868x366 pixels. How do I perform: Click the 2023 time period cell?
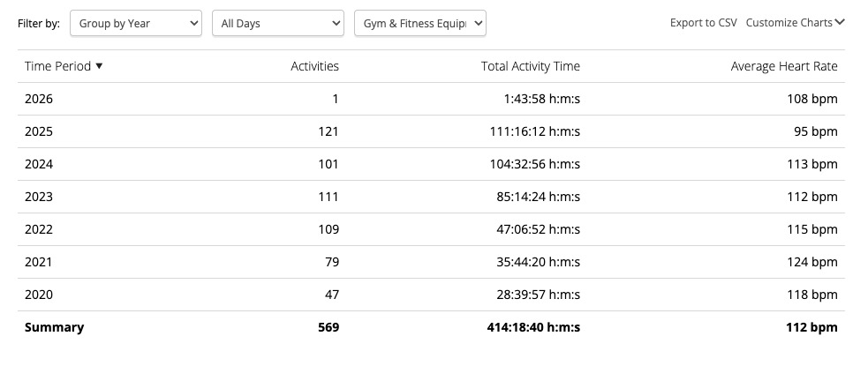point(39,197)
